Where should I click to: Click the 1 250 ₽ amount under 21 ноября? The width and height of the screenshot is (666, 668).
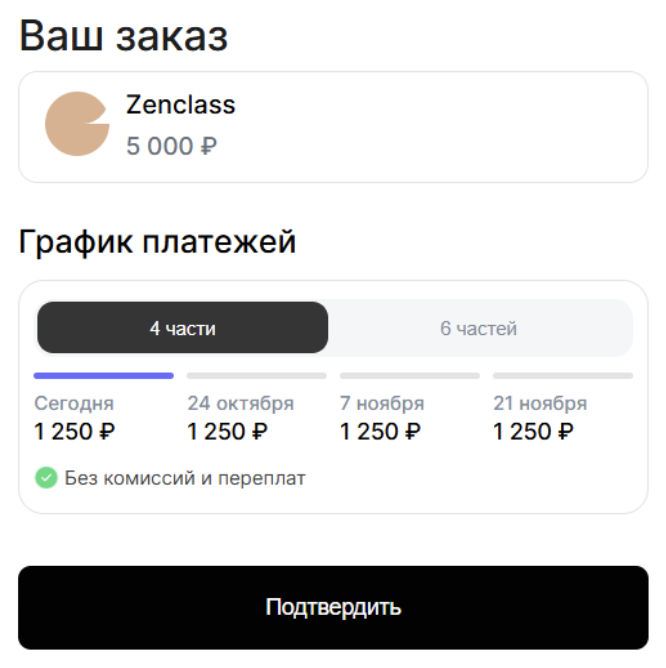(534, 432)
